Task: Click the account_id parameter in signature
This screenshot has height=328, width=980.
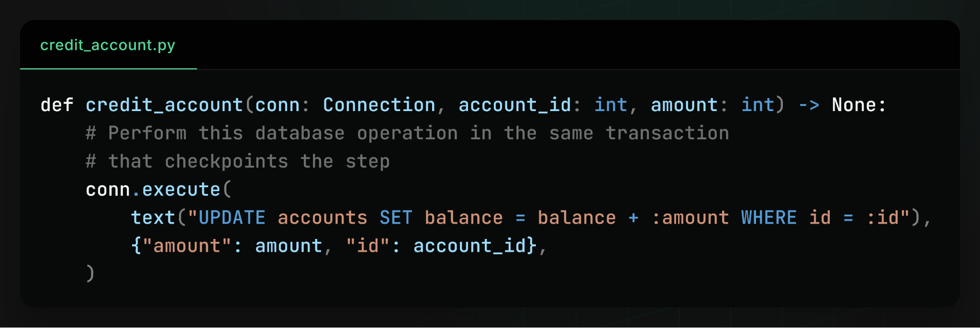Action: coord(515,105)
